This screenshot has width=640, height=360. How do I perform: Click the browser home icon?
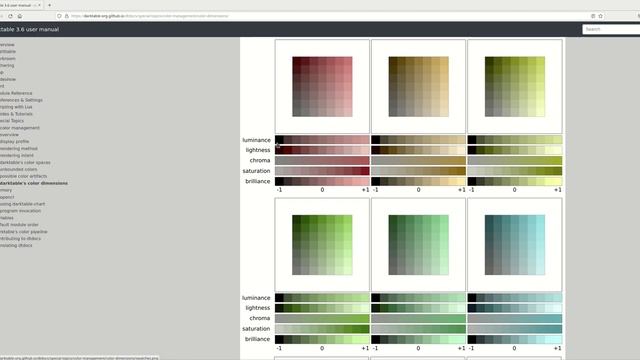(x=20, y=16)
